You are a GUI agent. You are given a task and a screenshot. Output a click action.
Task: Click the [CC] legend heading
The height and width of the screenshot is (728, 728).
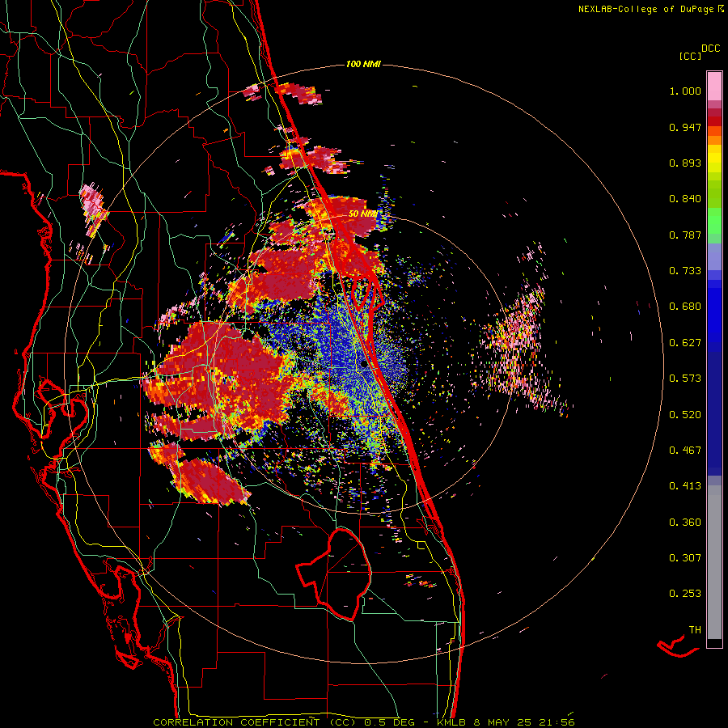pos(690,56)
